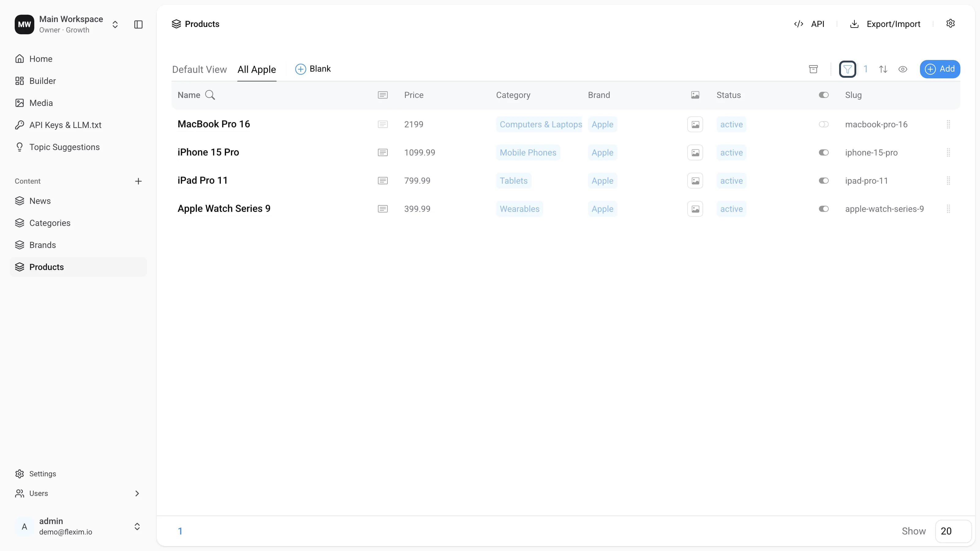Select the All Apple view tab
Viewport: 980px width, 551px height.
pyautogui.click(x=257, y=69)
